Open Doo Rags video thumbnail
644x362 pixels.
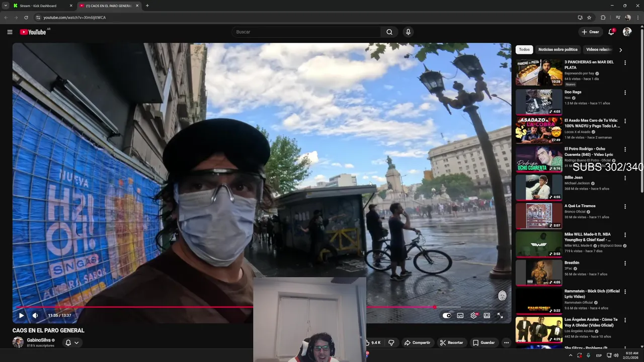click(539, 102)
